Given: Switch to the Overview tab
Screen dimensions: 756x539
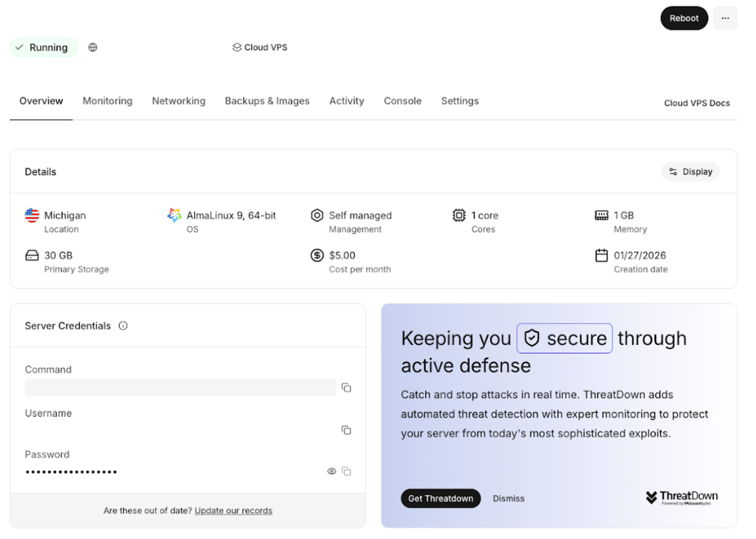Looking at the screenshot, I should coord(41,100).
